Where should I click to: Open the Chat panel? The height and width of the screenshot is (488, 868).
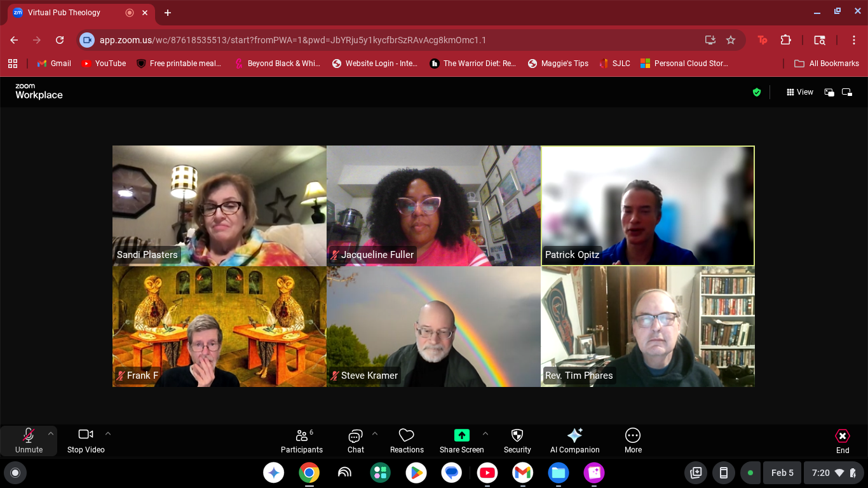[x=355, y=440]
